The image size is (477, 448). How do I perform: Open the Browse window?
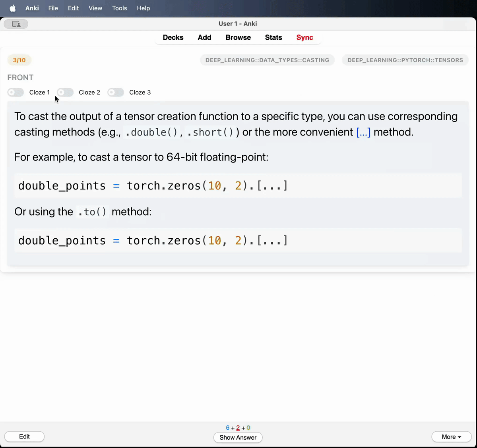tap(238, 37)
